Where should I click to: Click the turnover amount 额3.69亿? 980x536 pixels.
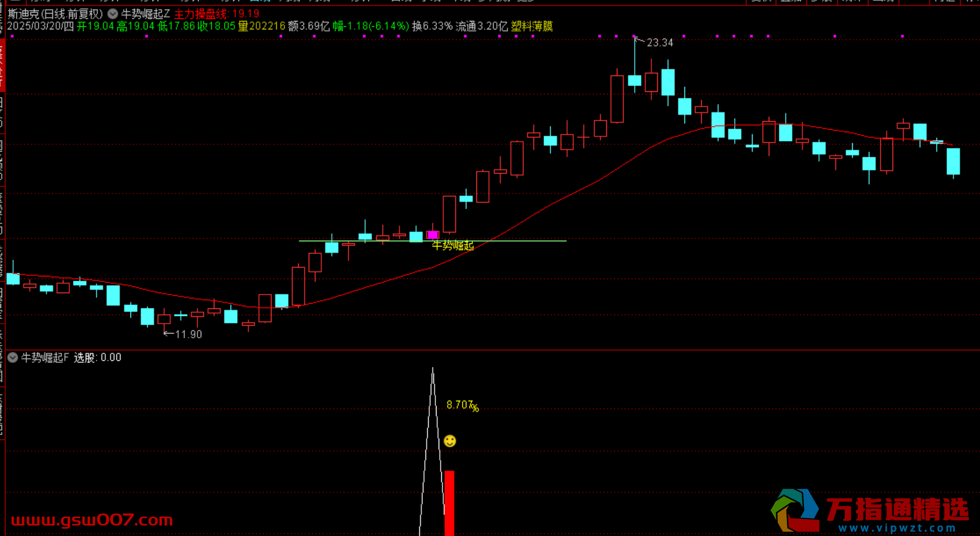point(309,26)
